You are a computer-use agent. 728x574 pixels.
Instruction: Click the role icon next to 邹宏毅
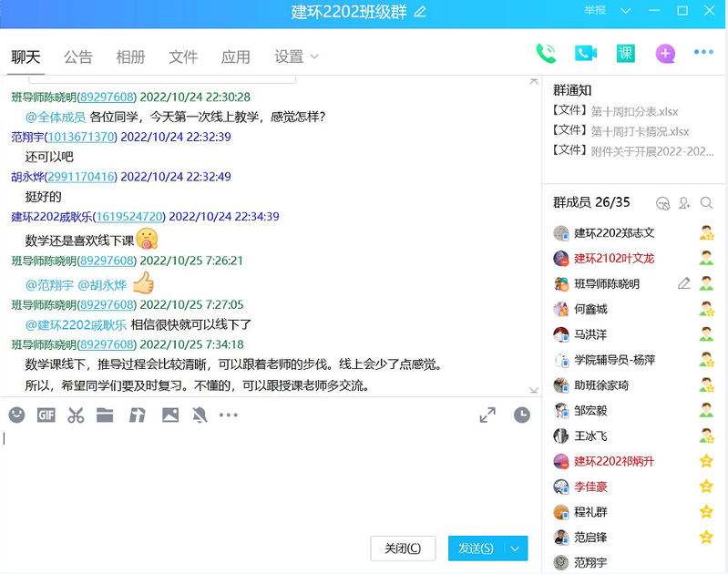click(x=706, y=410)
